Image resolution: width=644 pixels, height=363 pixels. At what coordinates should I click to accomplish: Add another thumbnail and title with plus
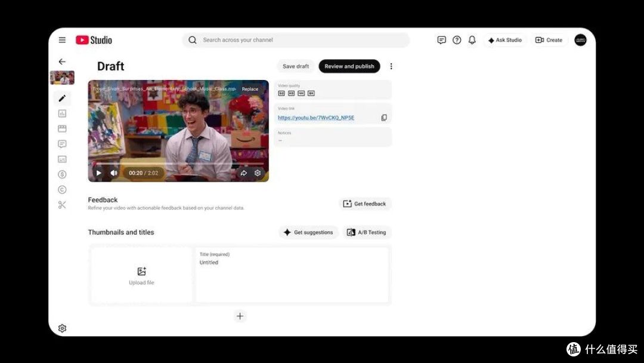click(x=240, y=316)
